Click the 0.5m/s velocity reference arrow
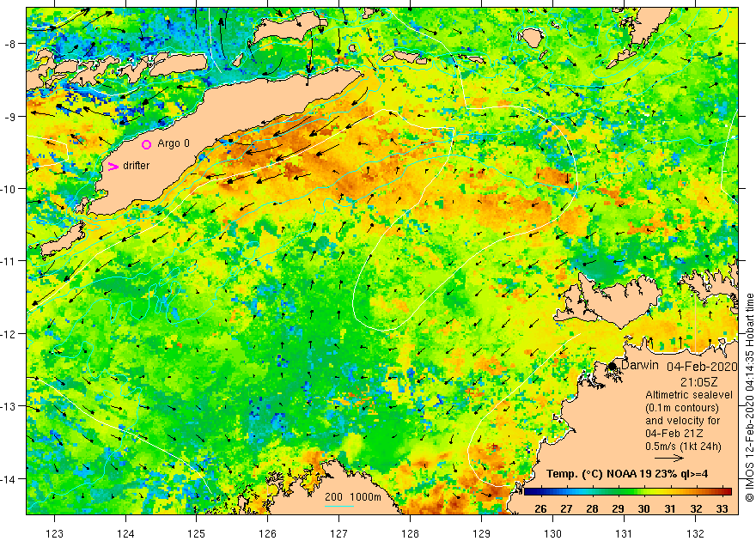The width and height of the screenshot is (756, 541). (x=669, y=458)
